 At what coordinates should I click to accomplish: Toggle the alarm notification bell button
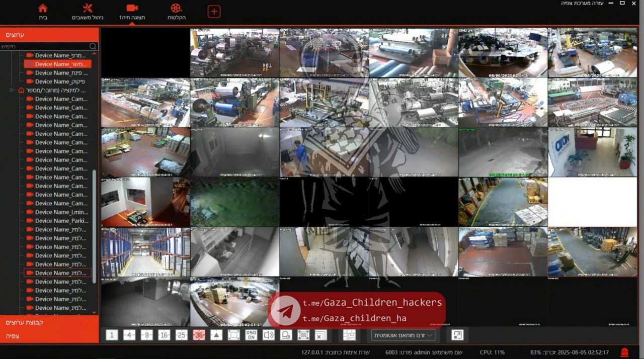click(x=286, y=335)
